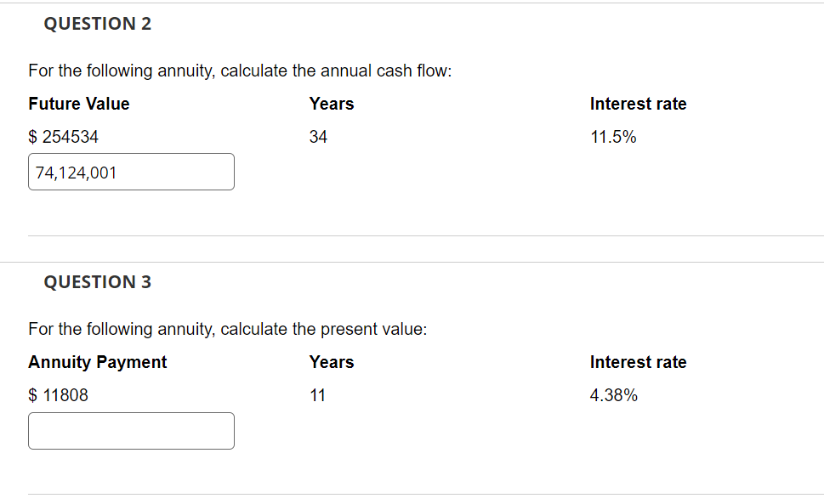Click the number 34 under Years
Viewport: 824px width, 504px height.
[316, 137]
